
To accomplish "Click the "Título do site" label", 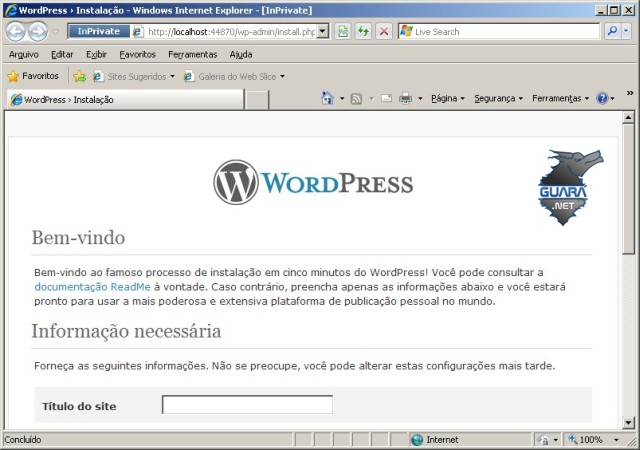I will tap(79, 406).
